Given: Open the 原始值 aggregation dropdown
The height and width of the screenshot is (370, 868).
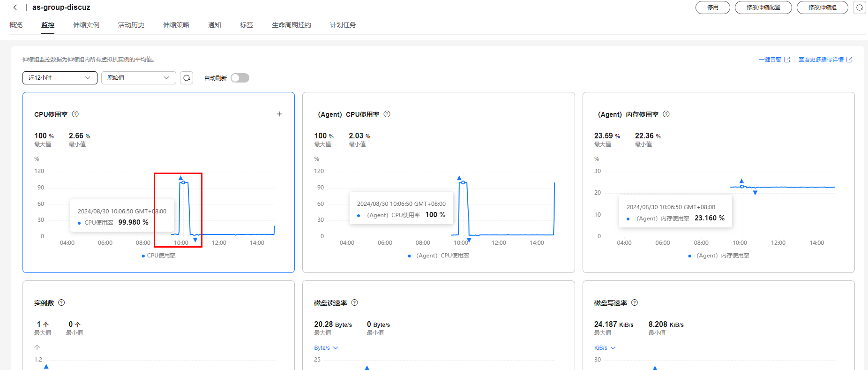Looking at the screenshot, I should pyautogui.click(x=139, y=78).
